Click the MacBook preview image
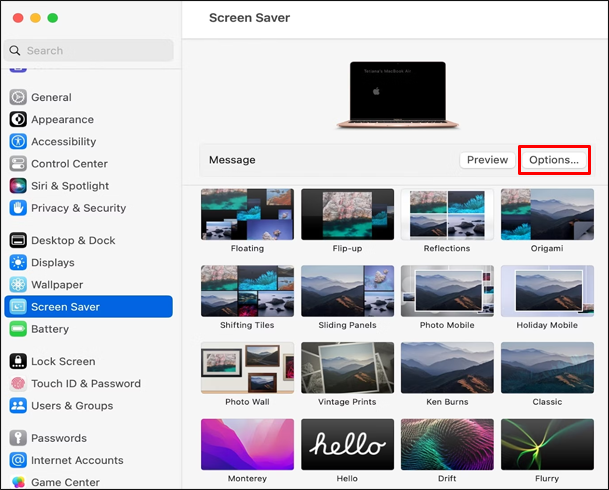 398,95
